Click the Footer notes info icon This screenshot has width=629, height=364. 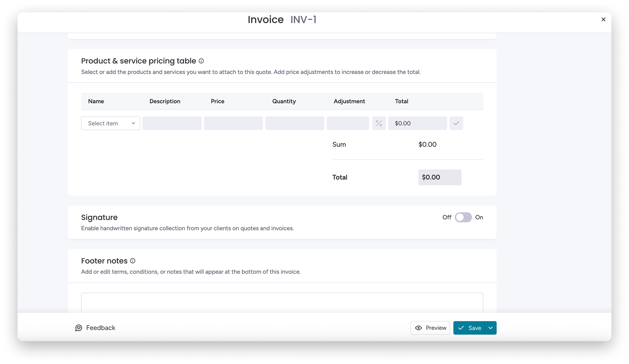[x=133, y=261]
